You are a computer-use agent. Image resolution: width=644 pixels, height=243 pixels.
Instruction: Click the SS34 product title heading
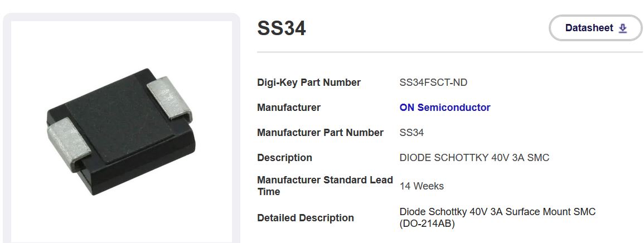(282, 28)
